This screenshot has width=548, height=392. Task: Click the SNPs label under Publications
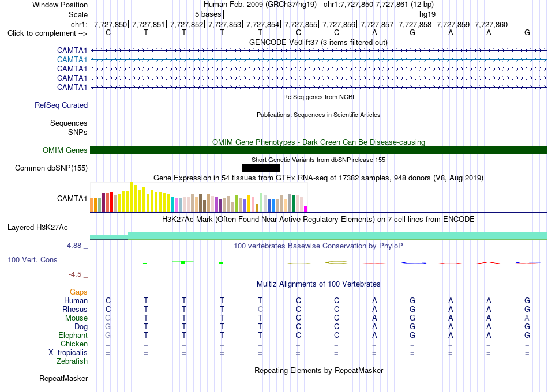coord(78,132)
